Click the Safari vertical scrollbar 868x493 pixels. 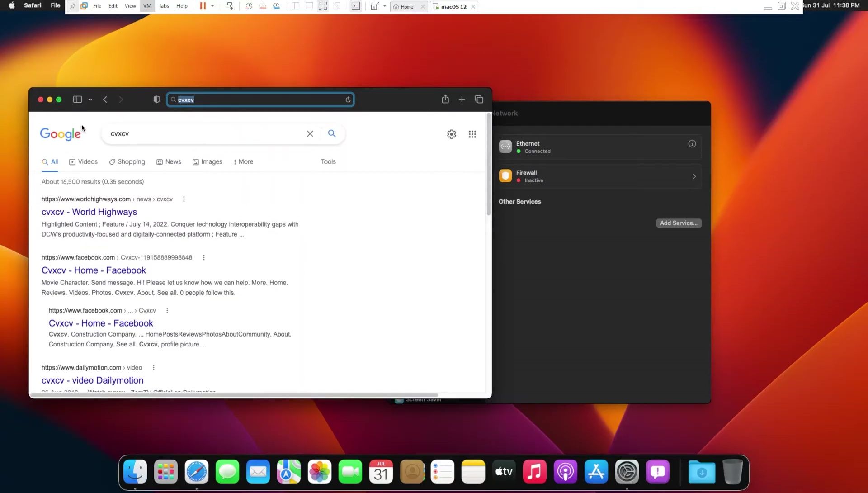(x=488, y=165)
